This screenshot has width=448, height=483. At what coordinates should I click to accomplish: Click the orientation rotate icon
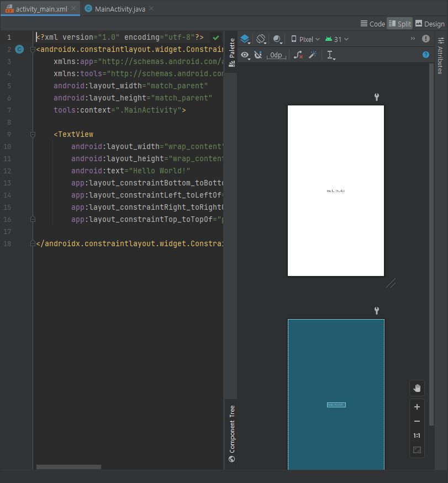261,39
